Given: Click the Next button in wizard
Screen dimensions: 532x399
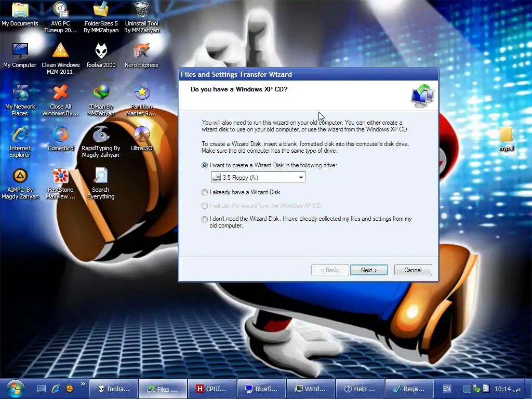Looking at the screenshot, I should (369, 270).
